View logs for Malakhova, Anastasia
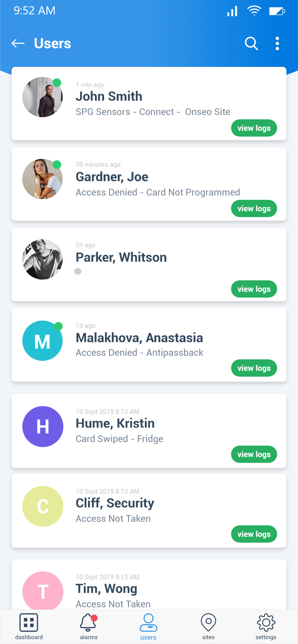298x644 pixels. coord(254,368)
